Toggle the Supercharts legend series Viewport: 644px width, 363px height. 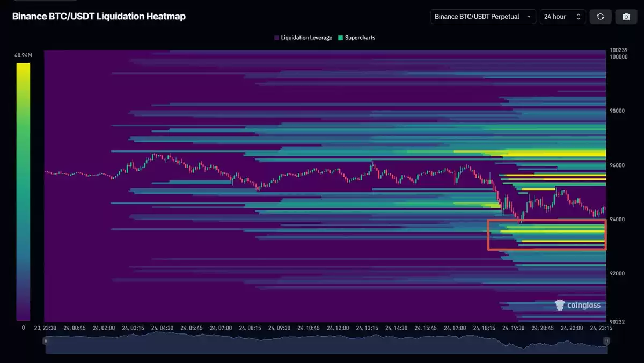356,38
